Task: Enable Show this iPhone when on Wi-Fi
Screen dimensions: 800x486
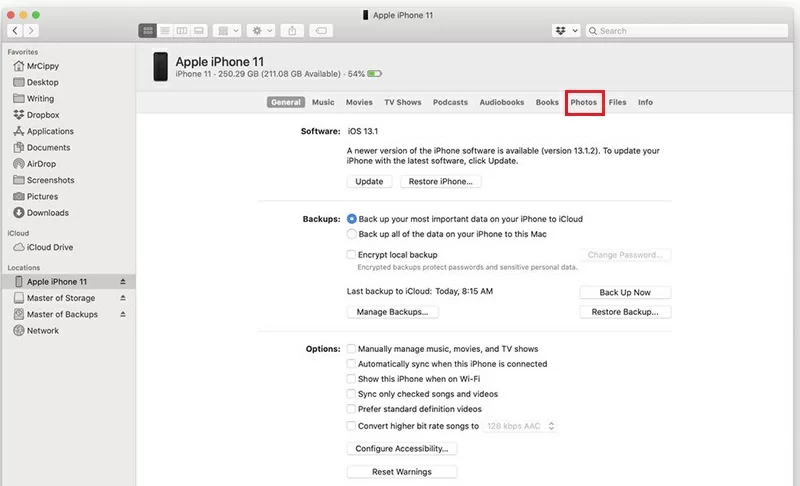Action: coord(351,379)
